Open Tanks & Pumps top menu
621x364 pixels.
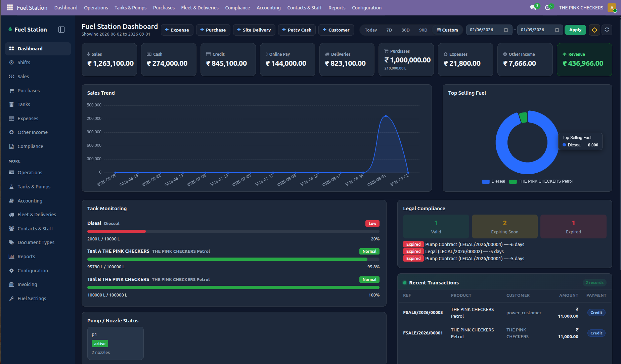(130, 8)
